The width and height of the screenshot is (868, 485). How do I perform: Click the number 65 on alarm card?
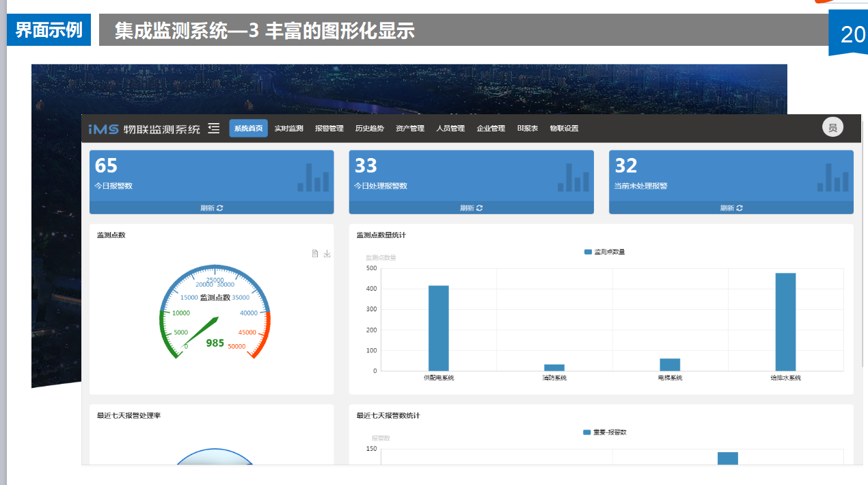point(106,166)
